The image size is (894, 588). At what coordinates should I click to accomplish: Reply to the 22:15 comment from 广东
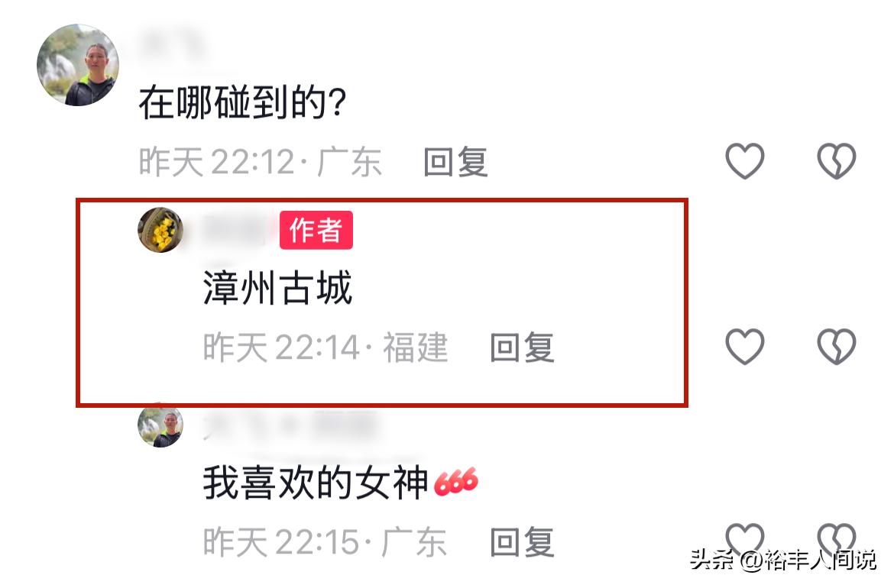click(x=522, y=542)
